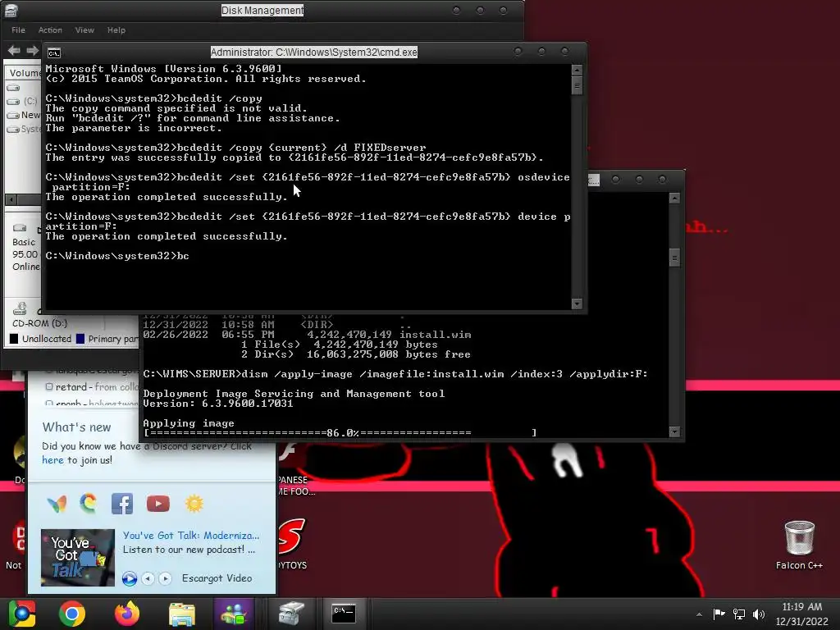
Task: Select the Basic disk icon in Disk Management
Action: [x=20, y=228]
